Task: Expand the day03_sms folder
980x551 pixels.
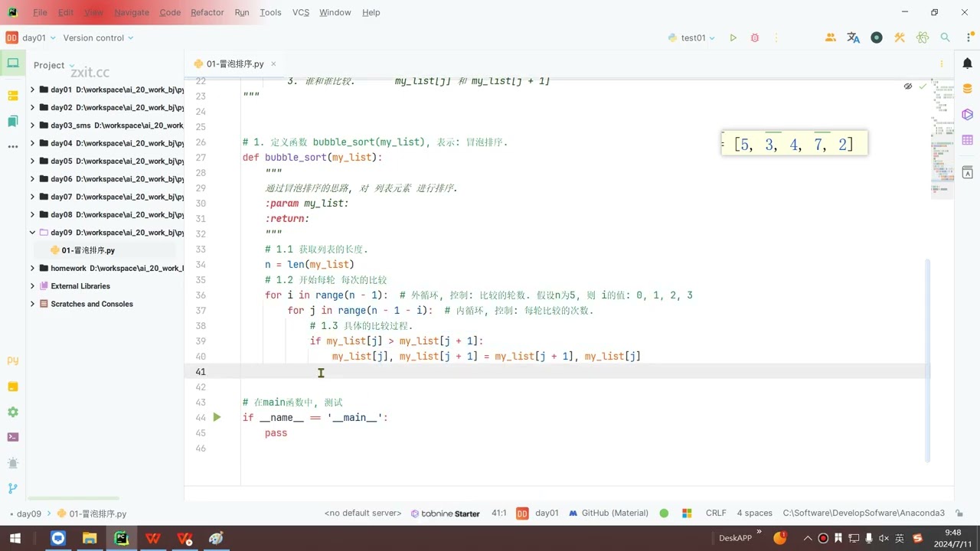Action: click(x=32, y=126)
